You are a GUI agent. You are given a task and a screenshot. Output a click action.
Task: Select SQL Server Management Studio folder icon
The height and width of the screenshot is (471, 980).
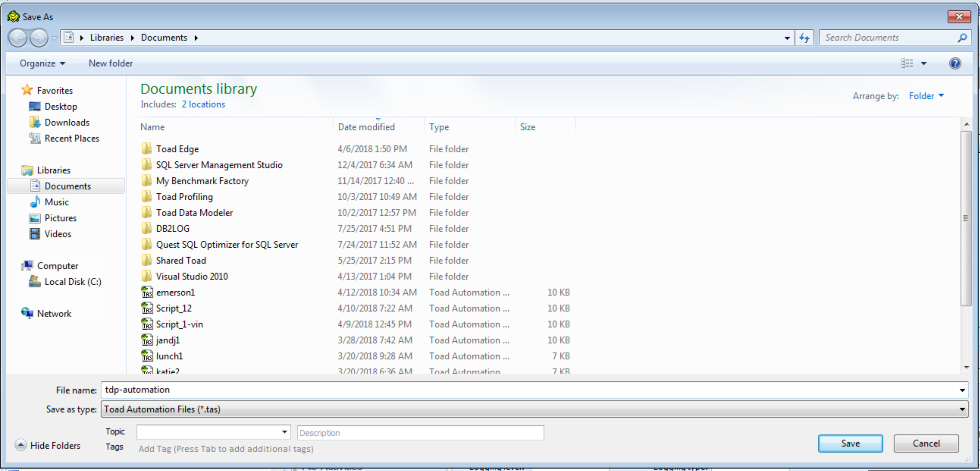point(147,165)
